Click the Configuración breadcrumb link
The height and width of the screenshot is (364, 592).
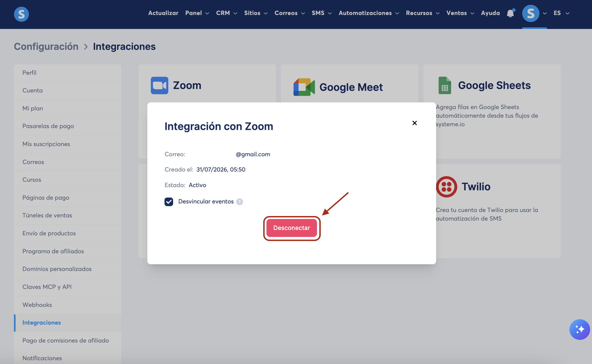[46, 47]
